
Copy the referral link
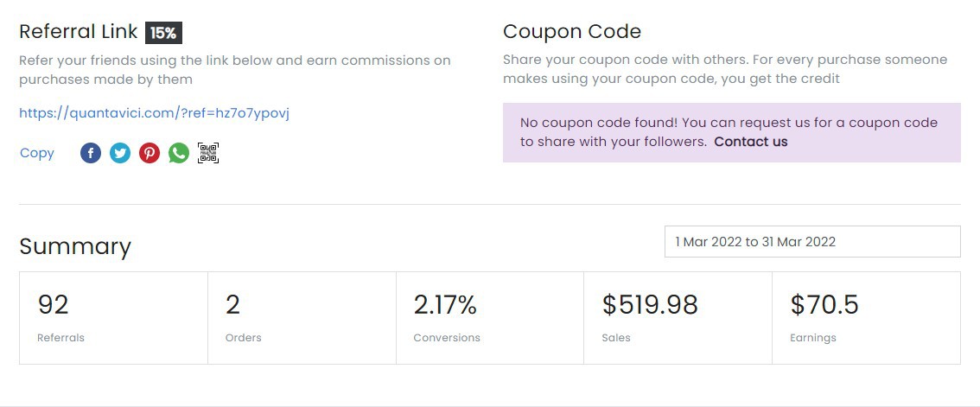point(37,153)
